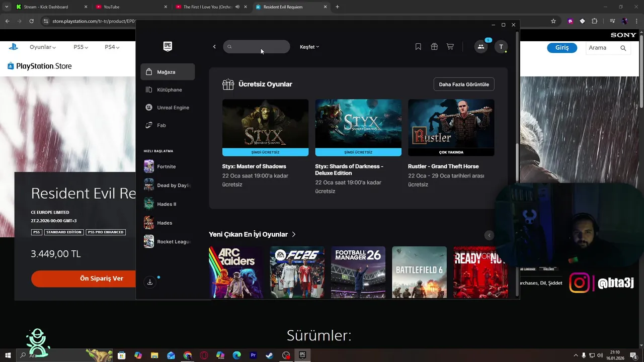
Task: Launch Hades from quick launch
Action: [168, 223]
